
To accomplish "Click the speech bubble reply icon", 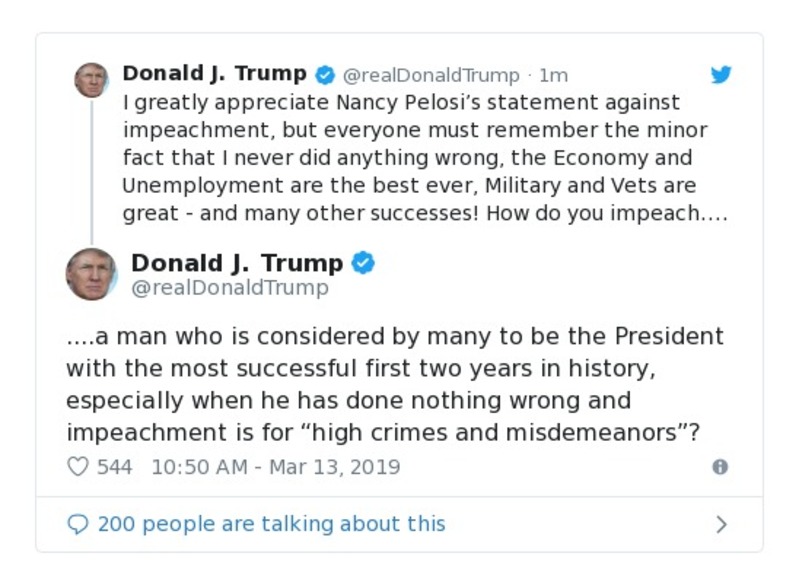I will [x=78, y=524].
